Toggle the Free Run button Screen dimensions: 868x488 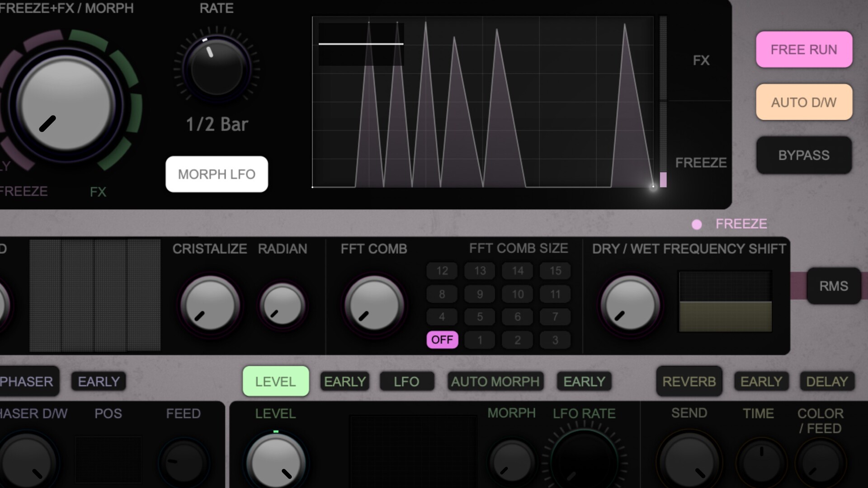(804, 50)
